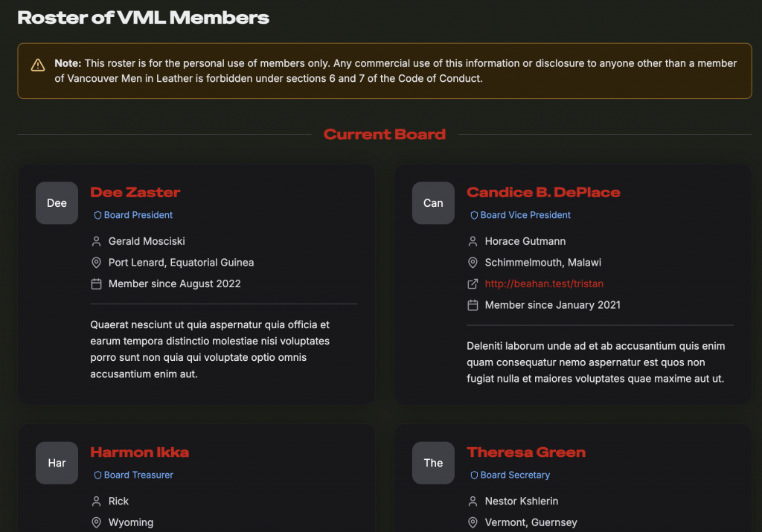Viewport: 762px width, 532px height.
Task: Click the calendar icon beside Member since August 2022
Action: [x=96, y=283]
